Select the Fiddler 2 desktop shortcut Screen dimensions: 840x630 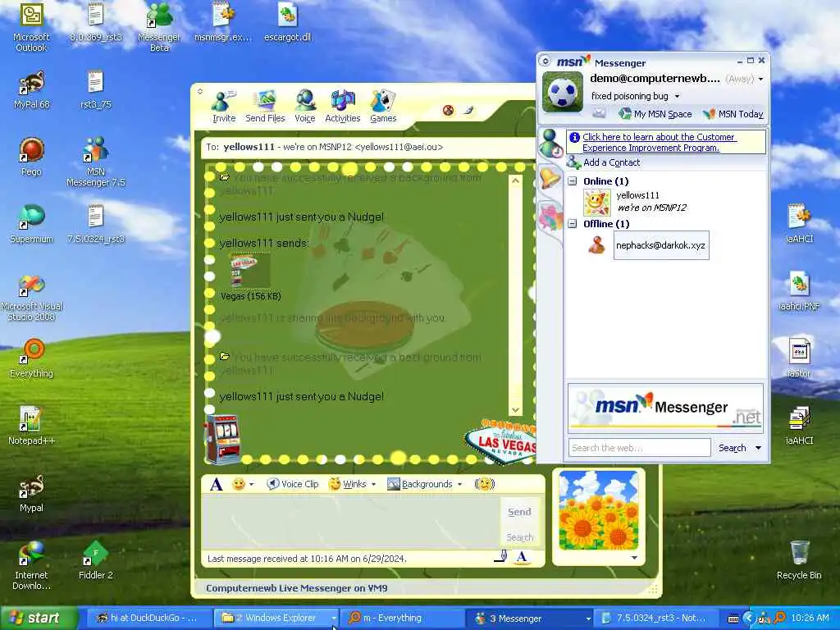coord(95,560)
